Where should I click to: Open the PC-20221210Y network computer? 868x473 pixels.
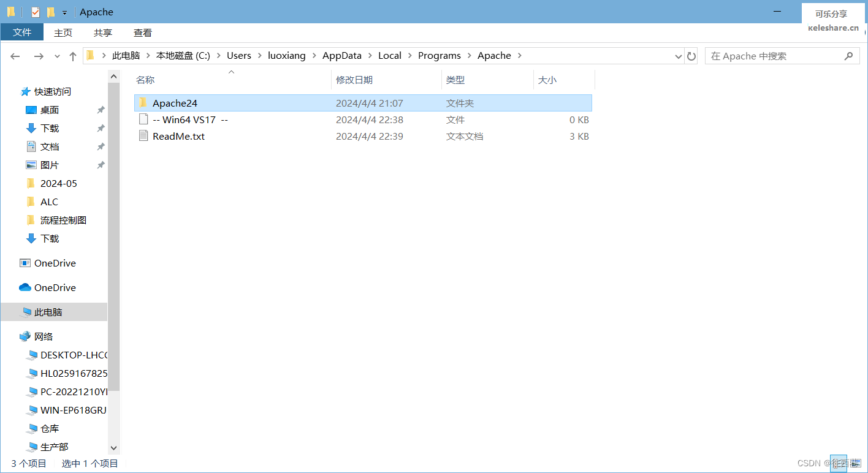(x=74, y=392)
